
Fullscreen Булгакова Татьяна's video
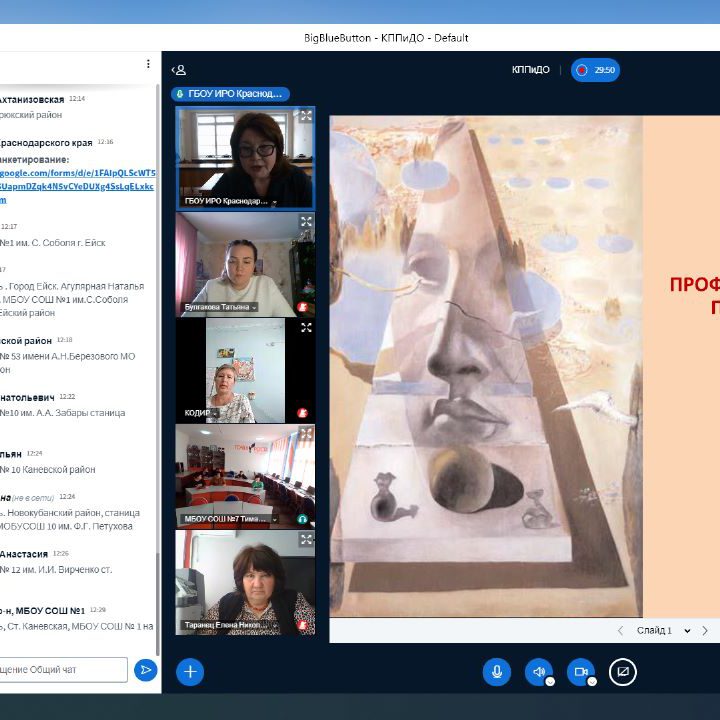(x=306, y=222)
